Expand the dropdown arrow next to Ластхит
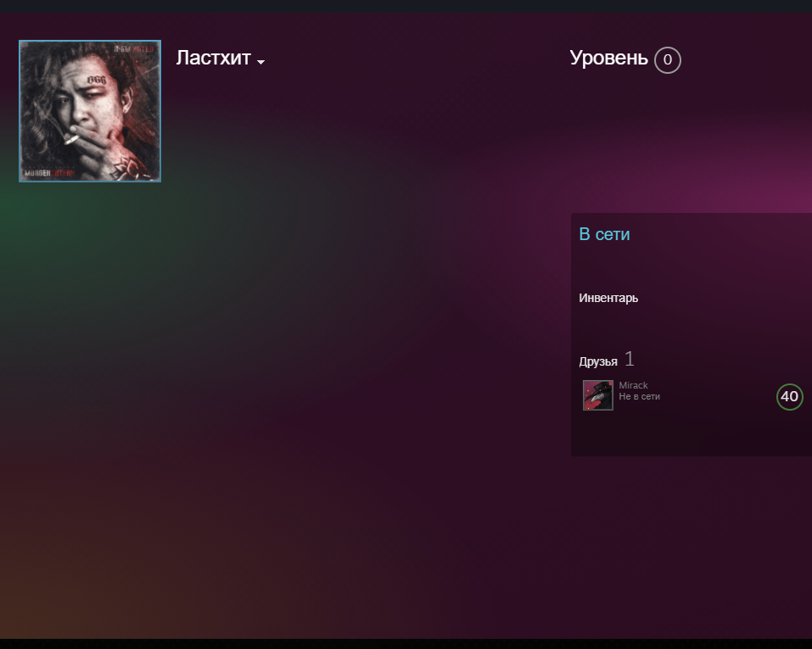 (261, 62)
